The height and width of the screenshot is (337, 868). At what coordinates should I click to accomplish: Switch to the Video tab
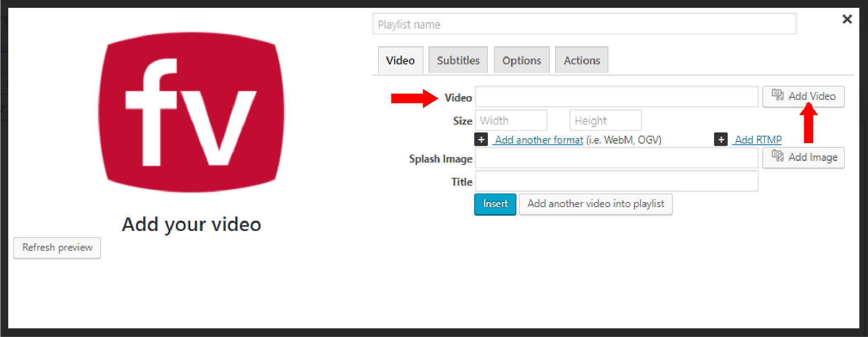pos(400,60)
